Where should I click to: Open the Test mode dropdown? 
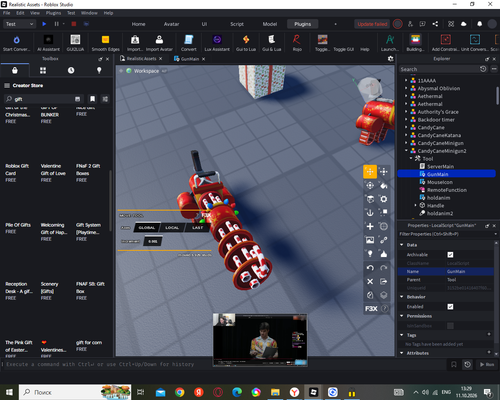[x=19, y=24]
